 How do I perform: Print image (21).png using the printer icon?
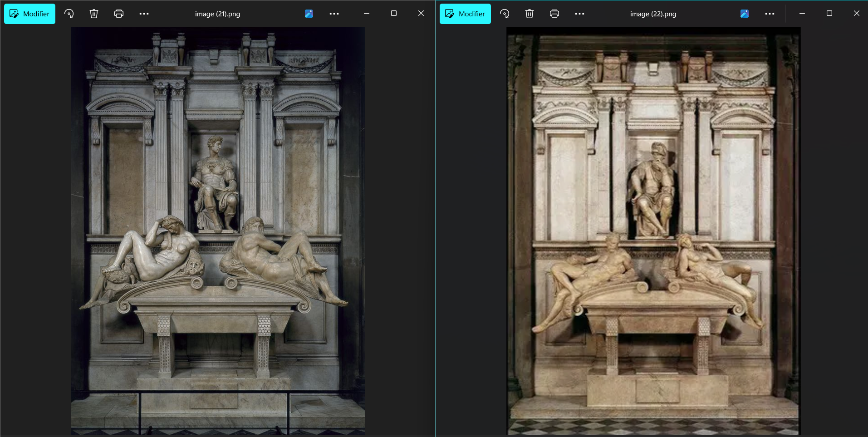point(118,14)
